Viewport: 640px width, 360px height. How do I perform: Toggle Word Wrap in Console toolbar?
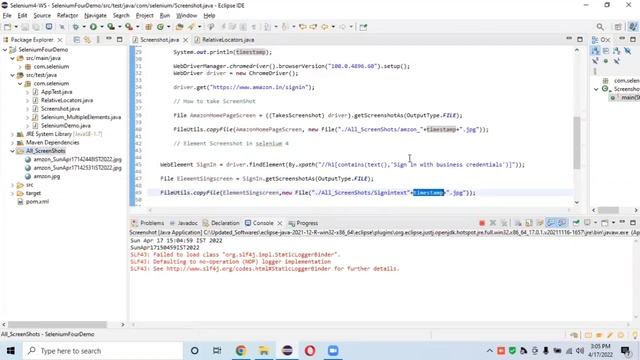[540, 223]
